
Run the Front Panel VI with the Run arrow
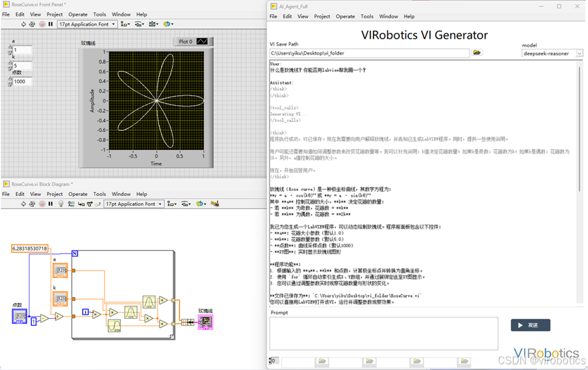pos(23,24)
